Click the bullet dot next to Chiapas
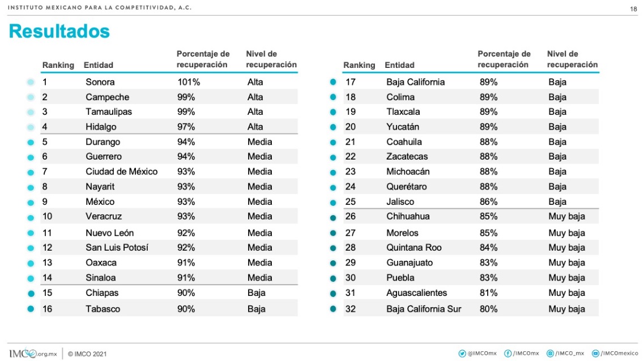644x361 pixels. (x=31, y=293)
